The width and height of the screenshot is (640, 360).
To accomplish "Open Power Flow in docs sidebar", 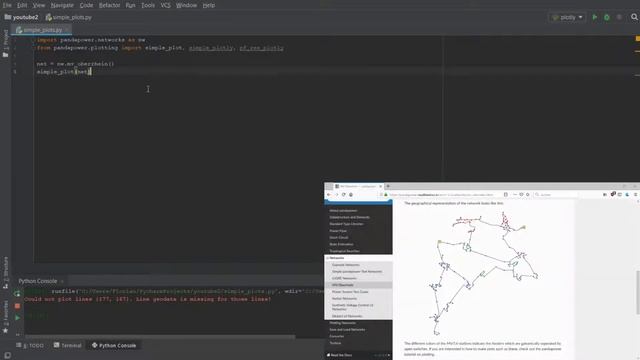I will pyautogui.click(x=338, y=231).
